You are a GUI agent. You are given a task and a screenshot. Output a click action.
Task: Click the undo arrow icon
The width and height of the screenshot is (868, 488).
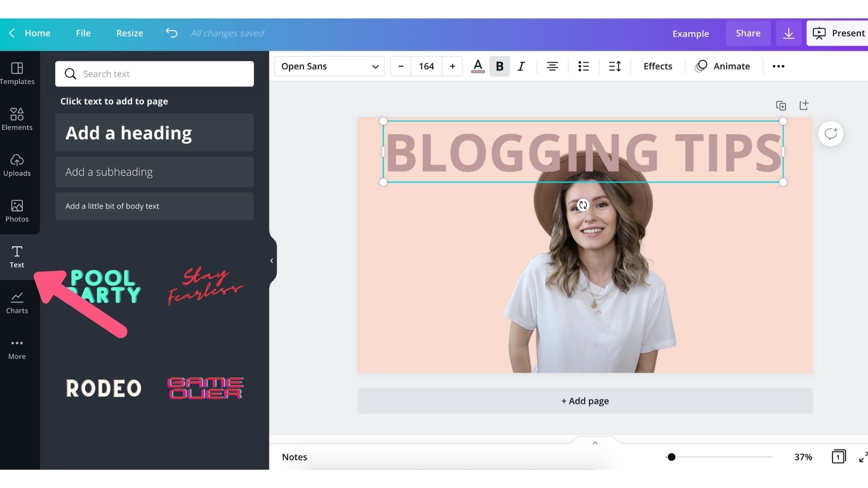(x=171, y=33)
